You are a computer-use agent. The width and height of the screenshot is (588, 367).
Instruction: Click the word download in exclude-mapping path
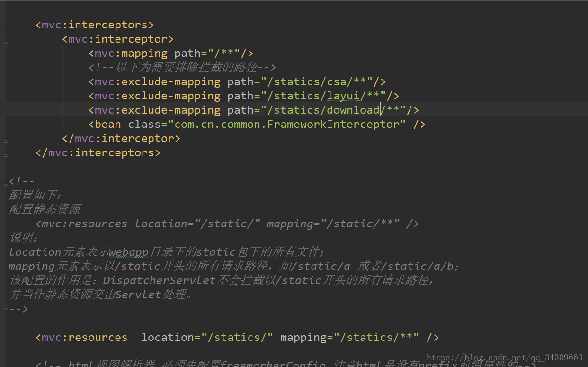pyautogui.click(x=353, y=110)
